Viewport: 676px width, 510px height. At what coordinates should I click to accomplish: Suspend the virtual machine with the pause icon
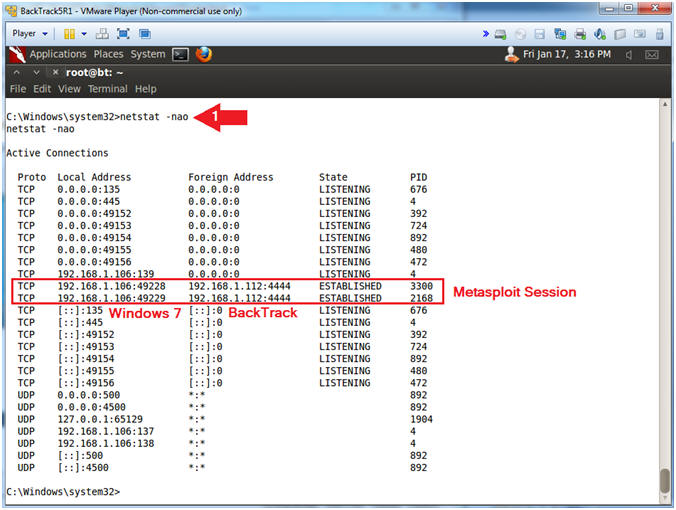(x=69, y=34)
